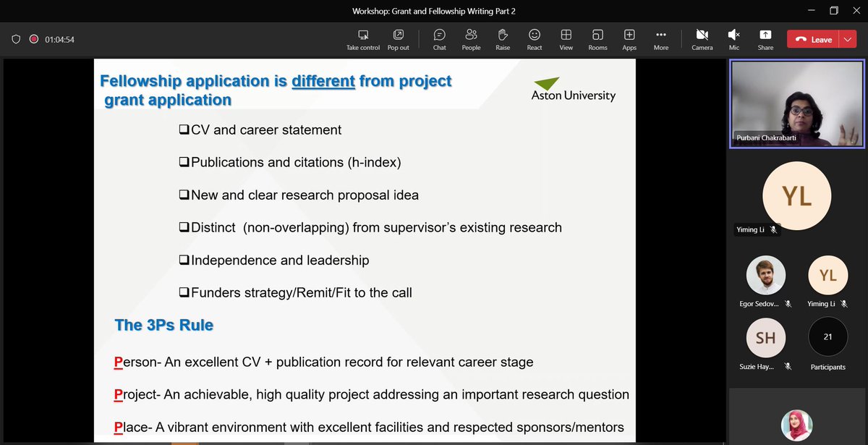The height and width of the screenshot is (445, 868).
Task: Select large Yiming Li avatar tile
Action: [x=797, y=196]
